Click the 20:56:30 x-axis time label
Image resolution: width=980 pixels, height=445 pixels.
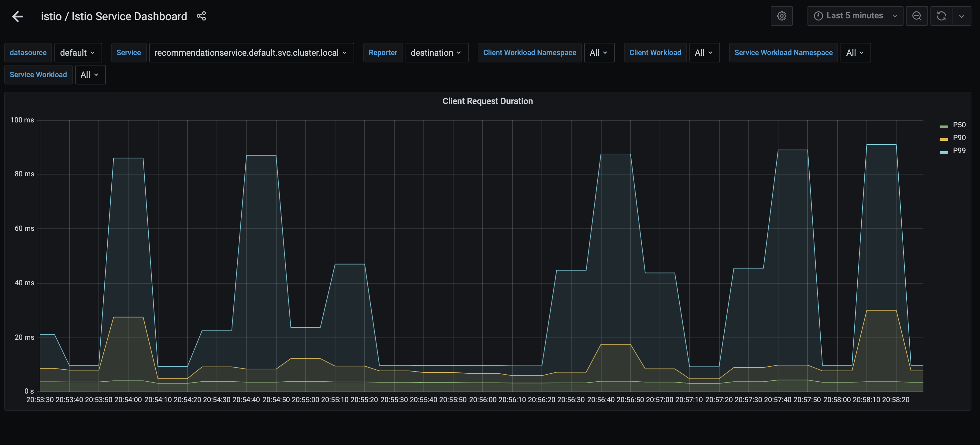coord(571,400)
